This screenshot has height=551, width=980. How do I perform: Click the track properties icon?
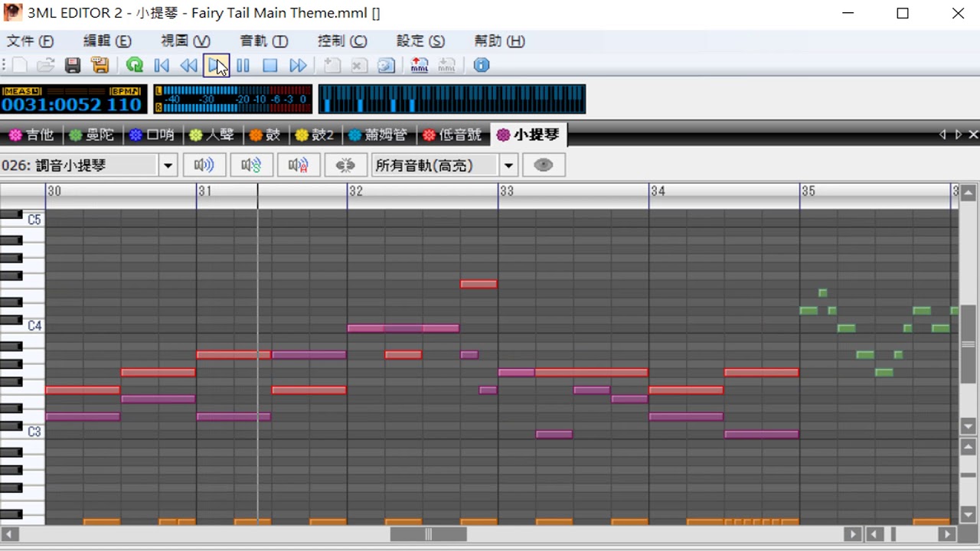[386, 66]
